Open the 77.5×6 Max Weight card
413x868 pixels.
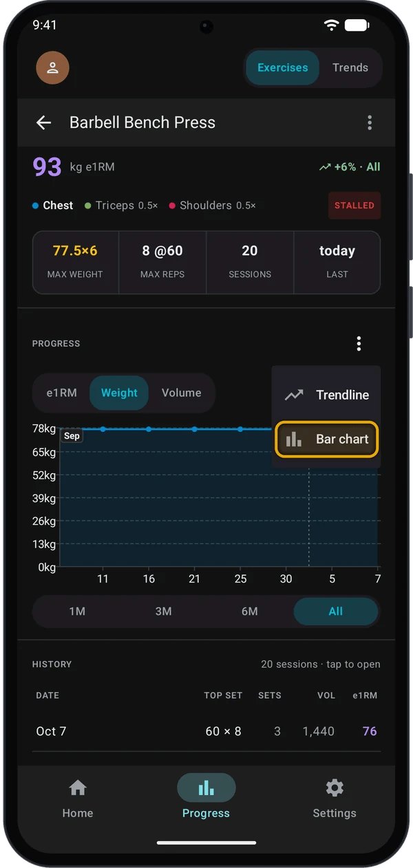pyautogui.click(x=76, y=262)
